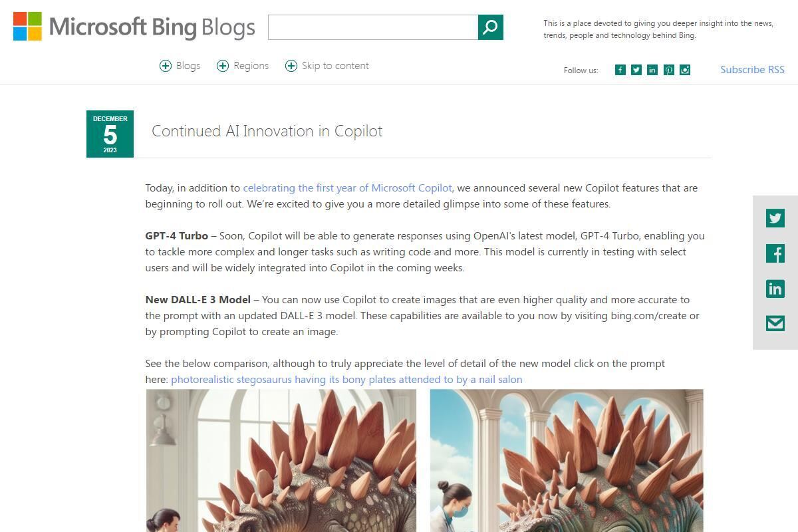Open Continued AI Innovation in Copilot title

click(267, 131)
